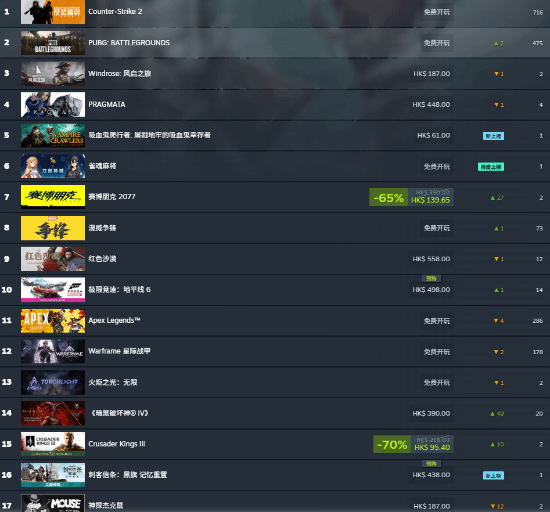This screenshot has width=550, height=512.
Task: Click the -70% discount badge for Crusader Kings III
Action: click(x=392, y=444)
